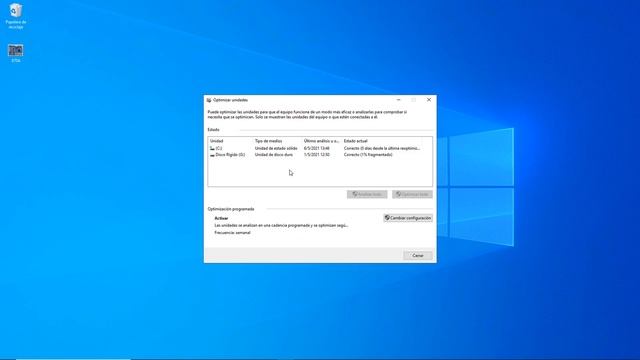Screen dimensions: 640x360
Task: Click the Frecuencia: semanal text
Action: (x=232, y=233)
